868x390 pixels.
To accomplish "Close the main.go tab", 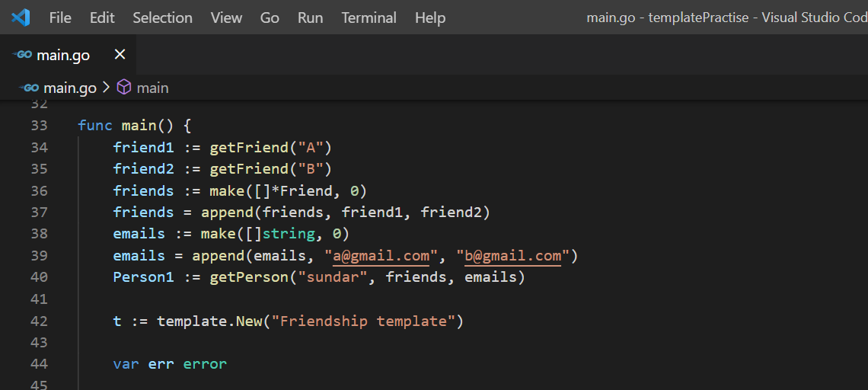I will (120, 54).
